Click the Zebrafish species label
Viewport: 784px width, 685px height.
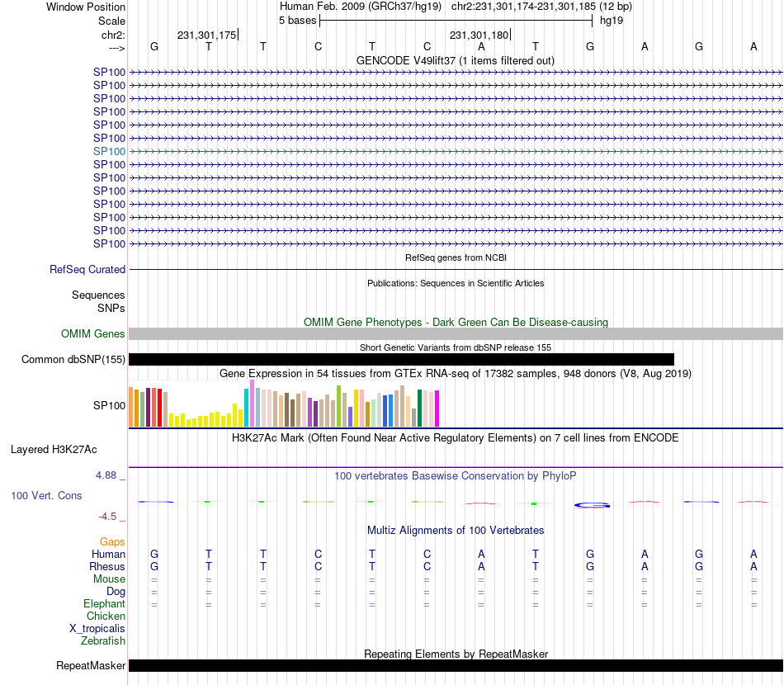pos(103,640)
